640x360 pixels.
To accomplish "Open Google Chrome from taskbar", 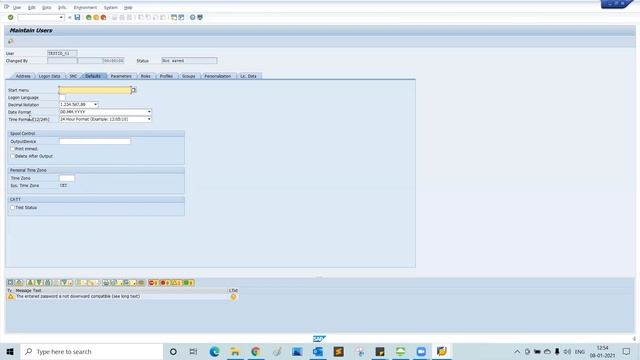I will (x=256, y=351).
